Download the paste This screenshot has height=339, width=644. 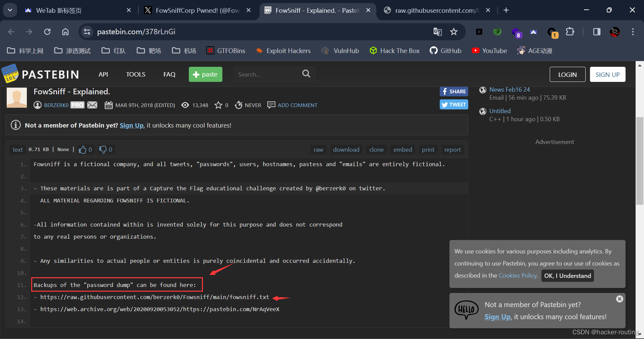[346, 150]
